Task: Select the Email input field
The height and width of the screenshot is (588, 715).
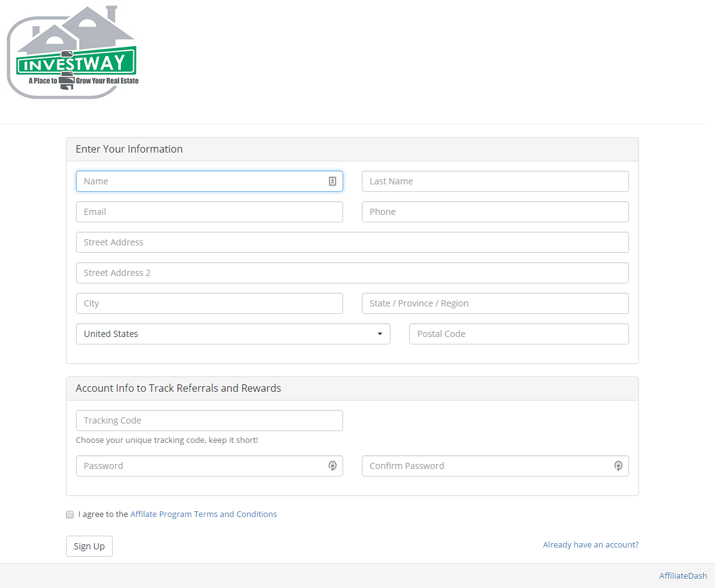Action: (x=209, y=212)
